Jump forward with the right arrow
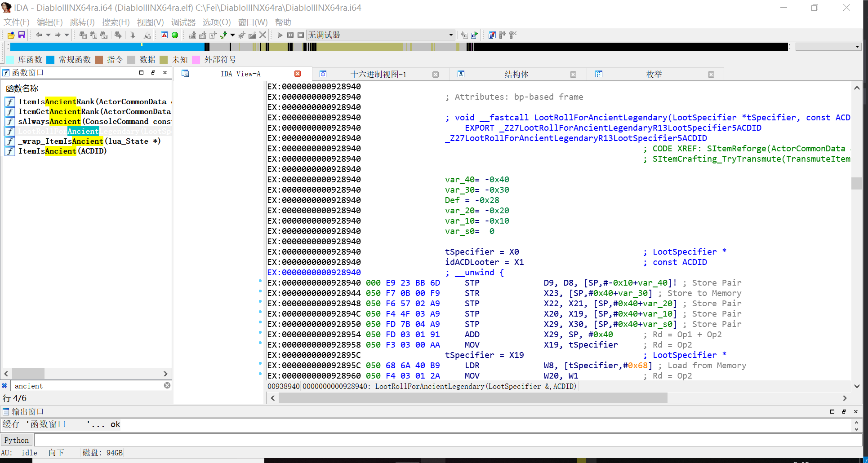868x463 pixels. (x=58, y=35)
